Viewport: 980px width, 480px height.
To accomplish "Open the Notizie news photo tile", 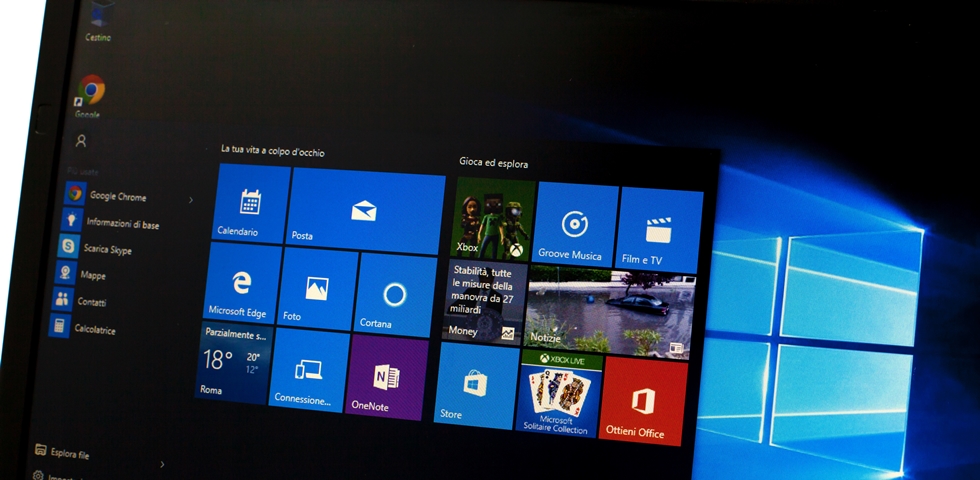I will tap(610, 311).
